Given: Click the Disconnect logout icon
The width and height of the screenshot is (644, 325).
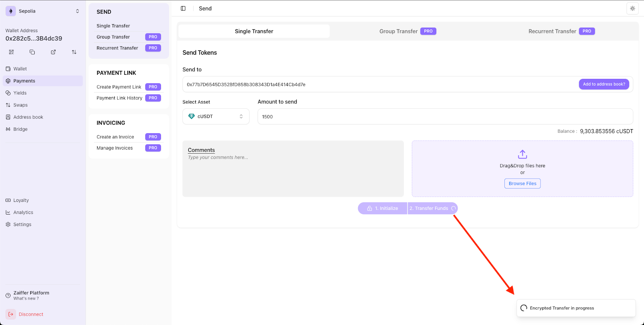Looking at the screenshot, I should pos(11,314).
